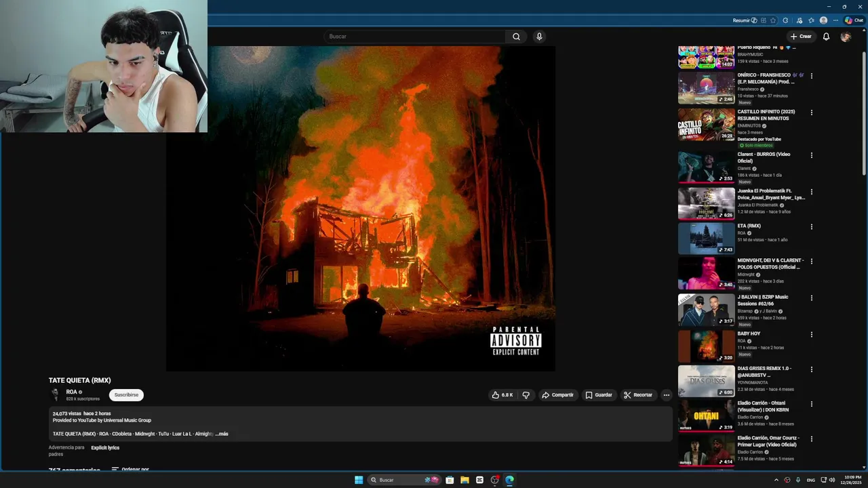Dislike the TATE QUIETA video
The height and width of the screenshot is (488, 868).
pyautogui.click(x=526, y=395)
